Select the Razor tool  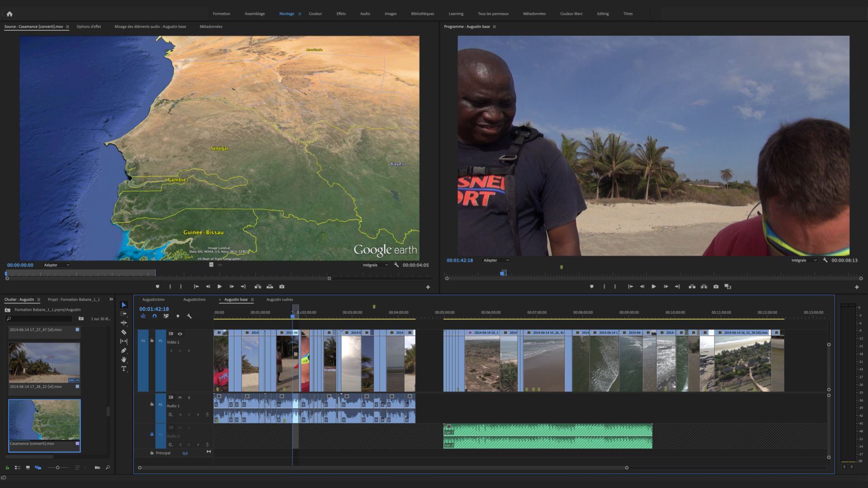tap(123, 332)
